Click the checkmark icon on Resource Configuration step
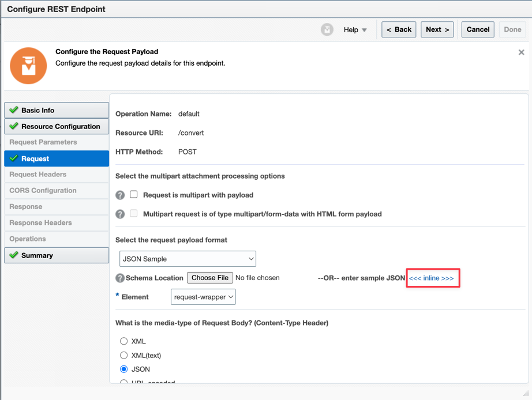This screenshot has width=532, height=400. pos(14,126)
